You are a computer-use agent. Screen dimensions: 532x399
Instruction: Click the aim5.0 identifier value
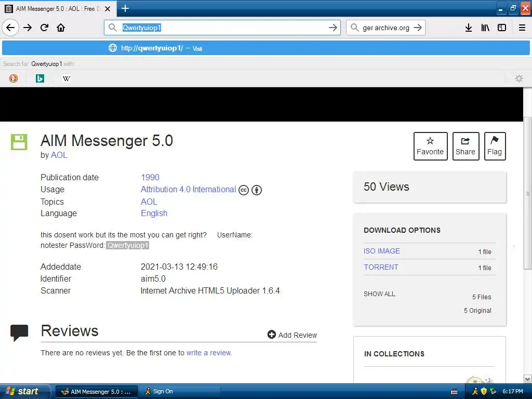click(x=153, y=279)
